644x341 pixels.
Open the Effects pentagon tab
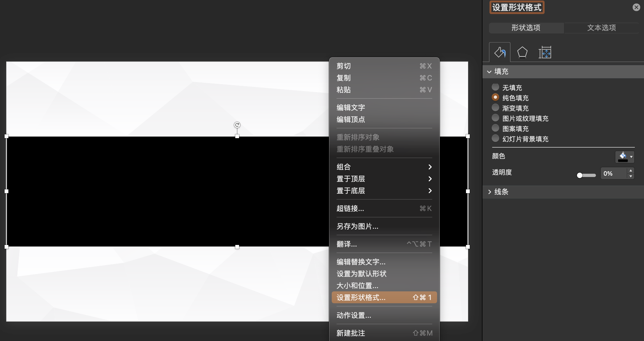[522, 52]
